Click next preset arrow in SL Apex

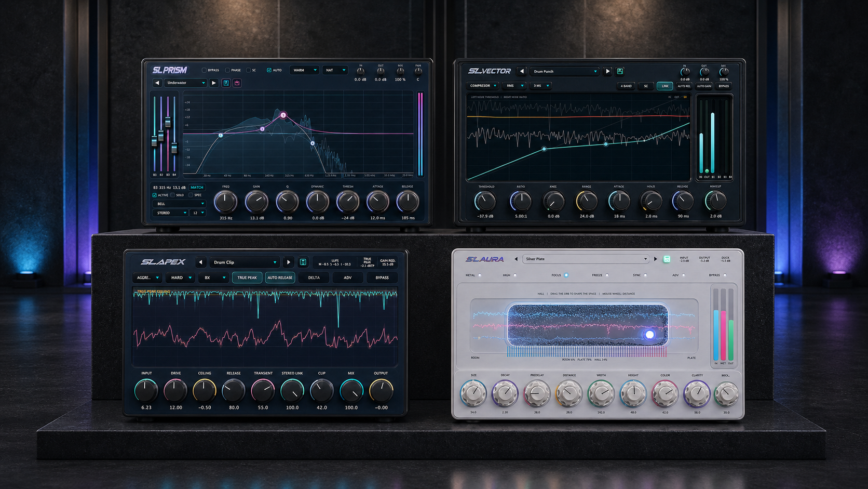pos(289,262)
